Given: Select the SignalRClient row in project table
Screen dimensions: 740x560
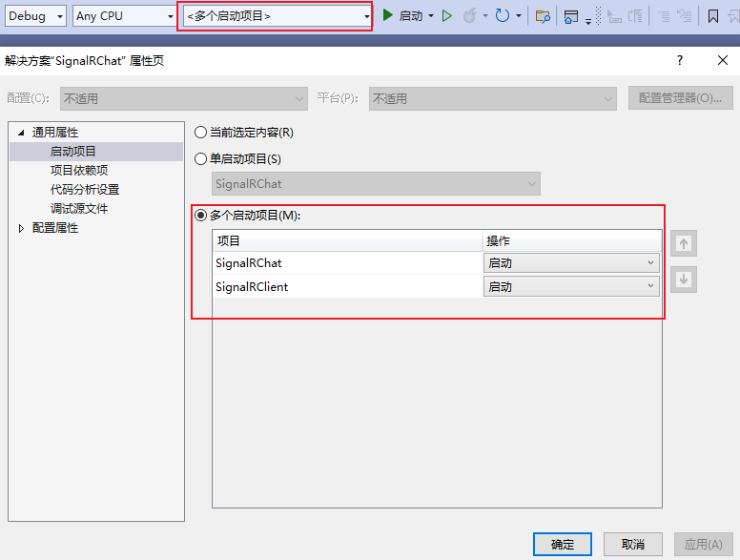Looking at the screenshot, I should pyautogui.click(x=347, y=286).
